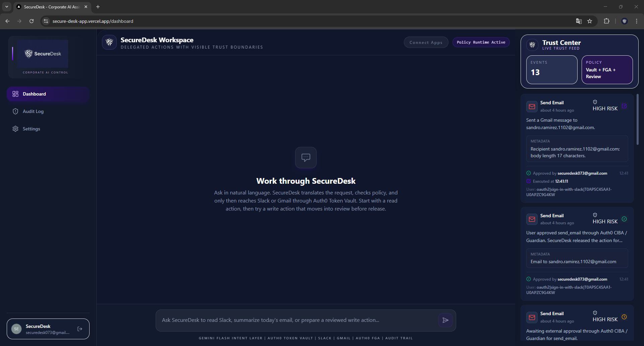This screenshot has height=346, width=644.
Task: Open the browser extensions puzzle icon
Action: (606, 21)
